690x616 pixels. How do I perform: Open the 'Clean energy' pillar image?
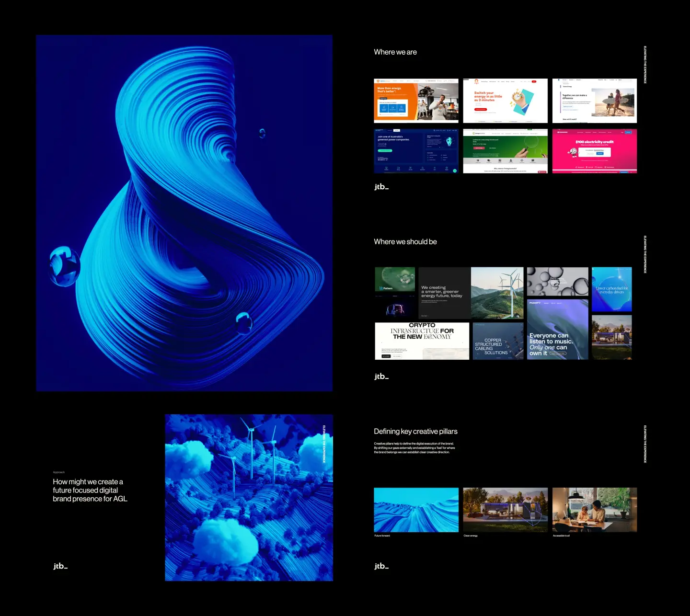point(505,510)
